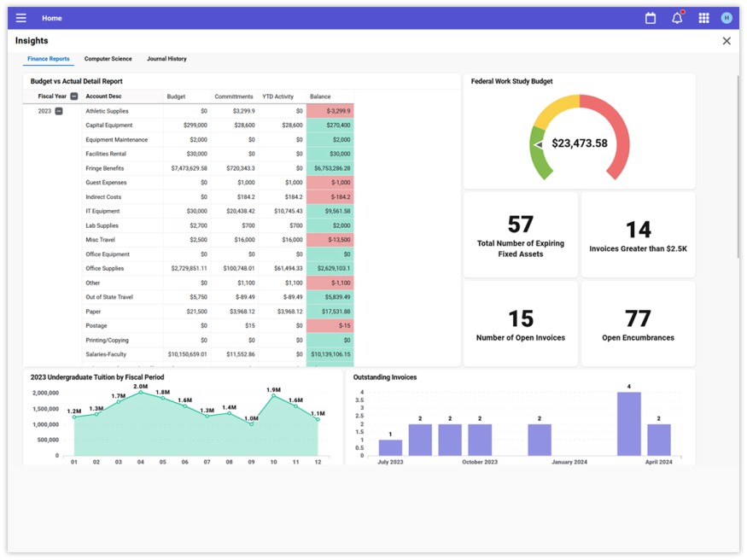Click the Home link in header

(52, 18)
